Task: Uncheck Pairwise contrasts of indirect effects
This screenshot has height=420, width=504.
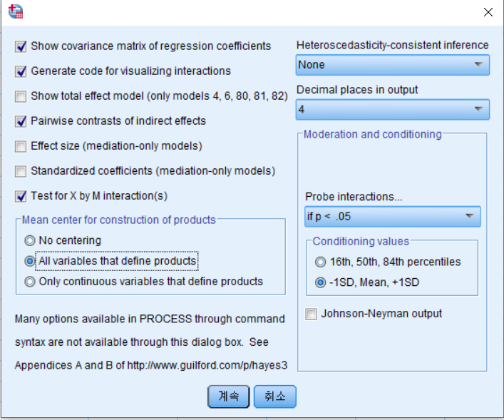Action: pos(21,121)
